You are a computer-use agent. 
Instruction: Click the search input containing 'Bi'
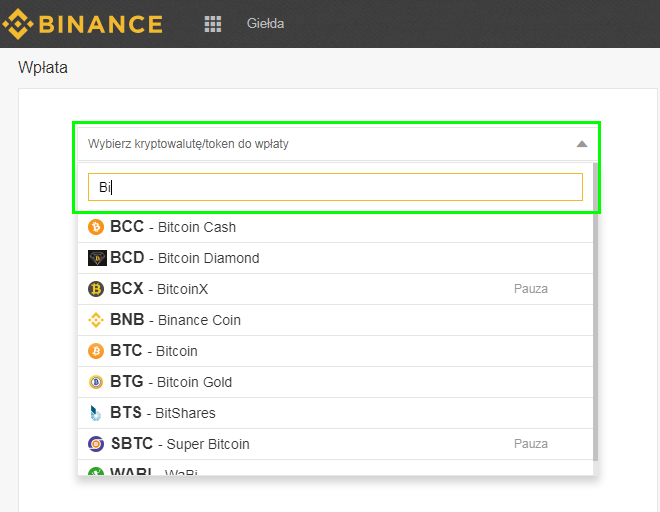tap(335, 187)
